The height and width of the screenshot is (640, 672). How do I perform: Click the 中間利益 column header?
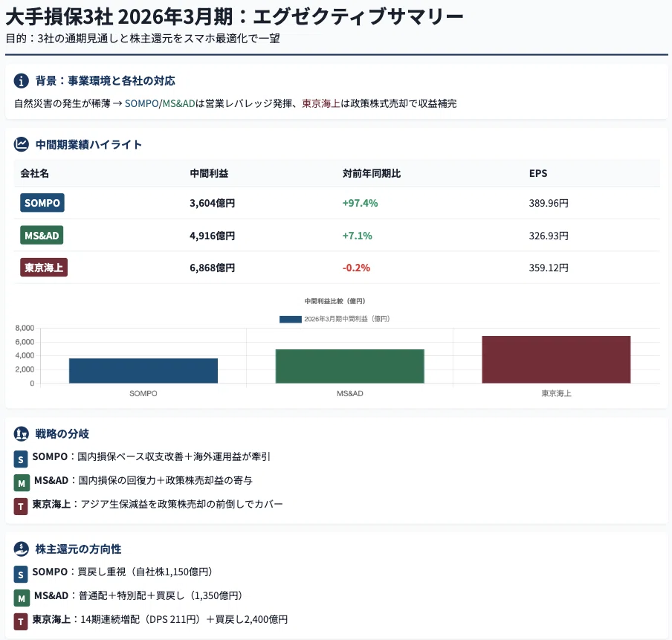[209, 173]
